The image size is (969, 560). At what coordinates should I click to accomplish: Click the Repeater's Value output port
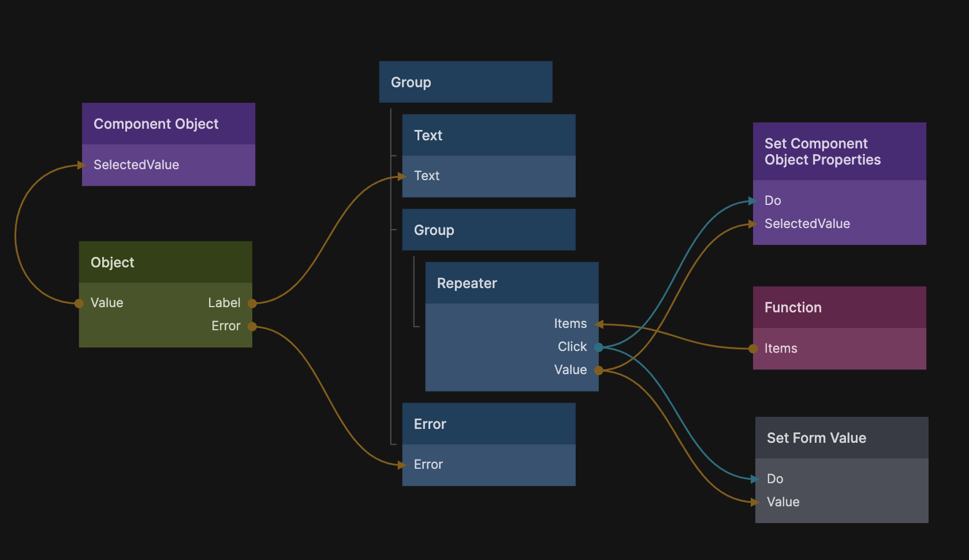[599, 370]
